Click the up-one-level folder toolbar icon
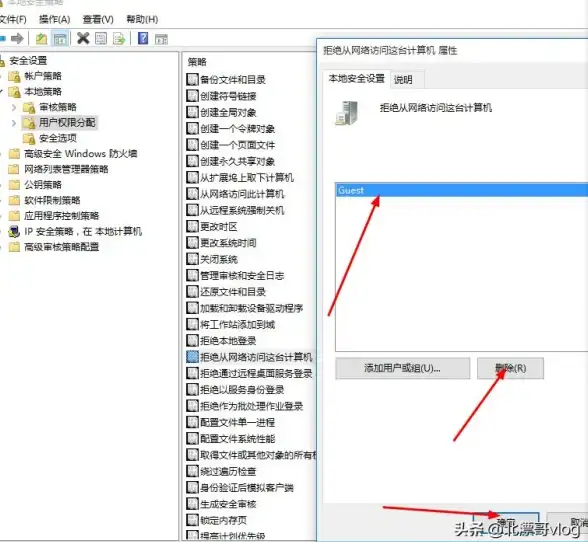Screen dimensions: 588x542 [41, 38]
